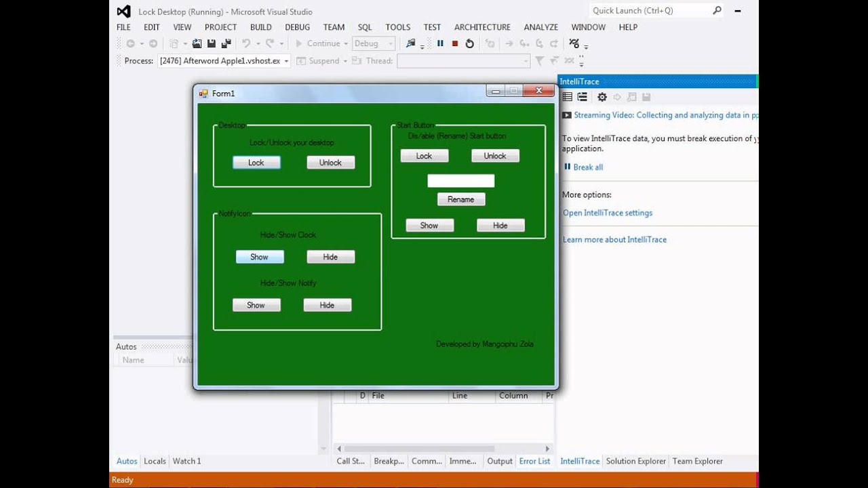Click Hide under Hide/Show Clock
Viewport: 868px width, 488px height.
[x=330, y=257]
